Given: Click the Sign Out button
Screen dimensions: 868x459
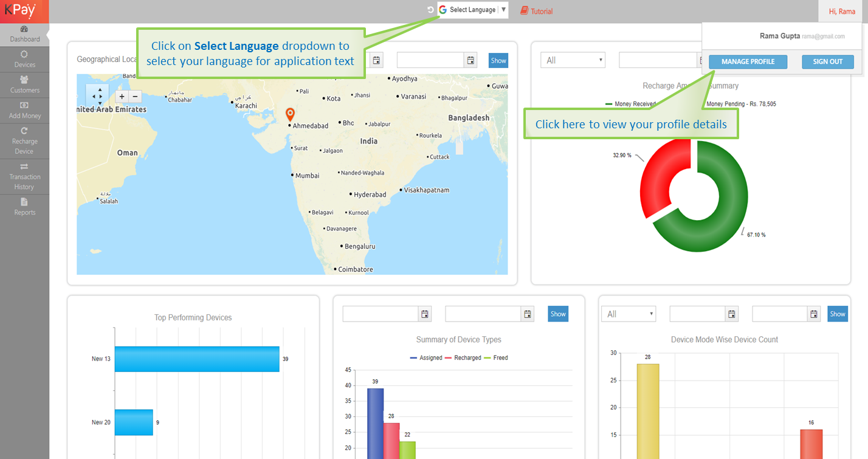Looking at the screenshot, I should tap(827, 62).
